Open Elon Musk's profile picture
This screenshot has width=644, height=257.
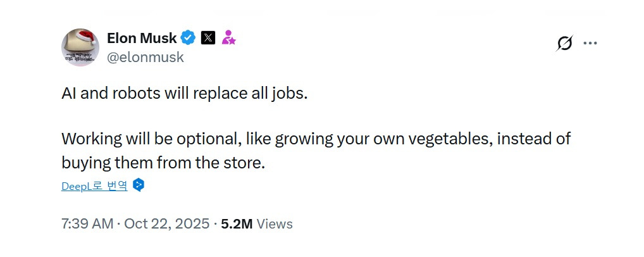point(80,48)
